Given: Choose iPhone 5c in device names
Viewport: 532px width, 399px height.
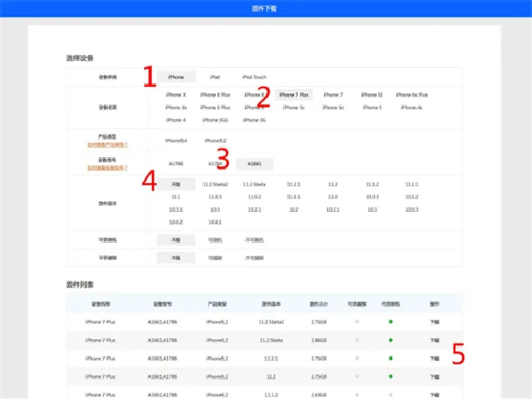Looking at the screenshot, I should click(x=333, y=107).
